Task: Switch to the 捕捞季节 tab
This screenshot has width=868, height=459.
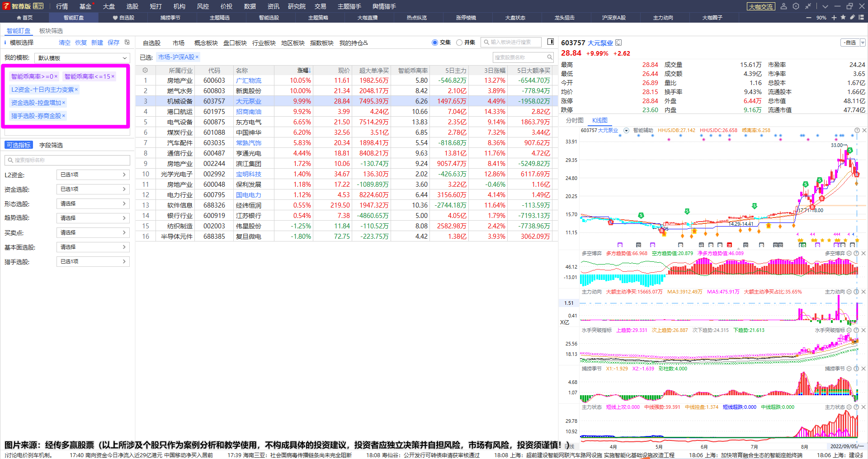Action: [x=170, y=18]
